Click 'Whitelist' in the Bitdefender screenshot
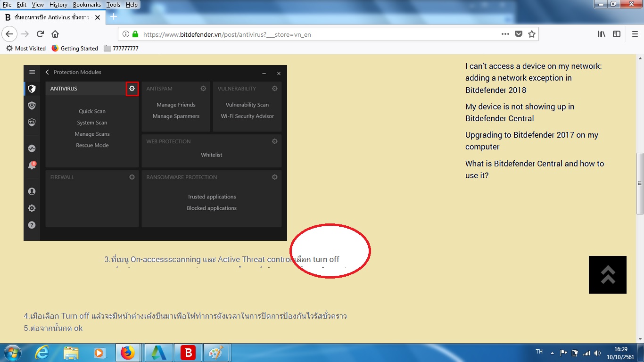644x362 pixels. pos(212,155)
